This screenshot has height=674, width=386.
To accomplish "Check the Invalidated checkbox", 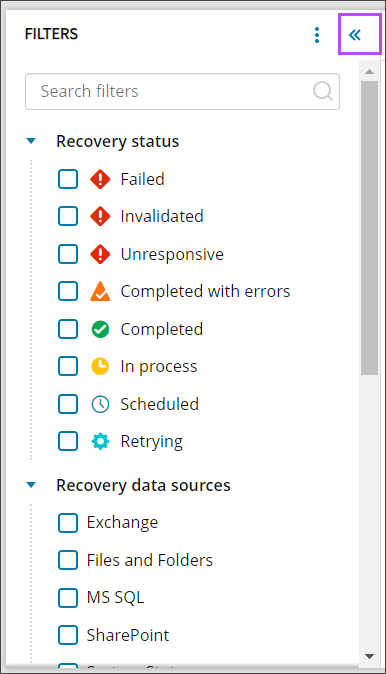I will (68, 216).
